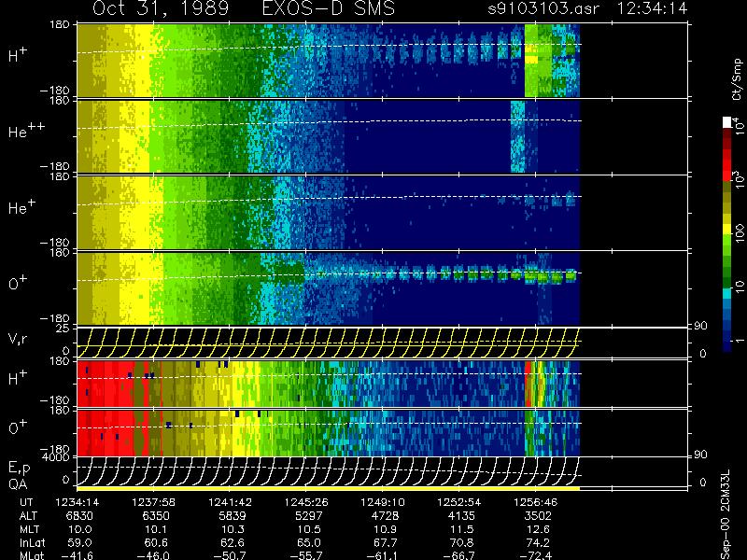This screenshot has height=560, width=747.
Task: Click MLT value '10.0'
Action: (80, 529)
